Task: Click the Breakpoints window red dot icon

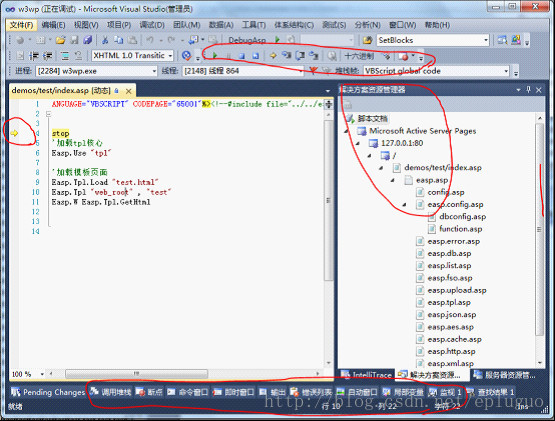Action: click(x=403, y=56)
